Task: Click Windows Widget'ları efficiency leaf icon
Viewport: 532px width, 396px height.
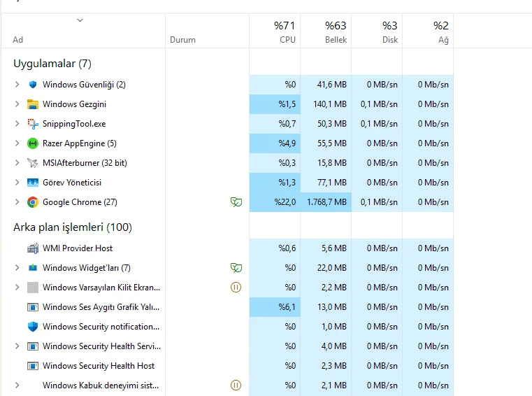Action: [x=236, y=268]
